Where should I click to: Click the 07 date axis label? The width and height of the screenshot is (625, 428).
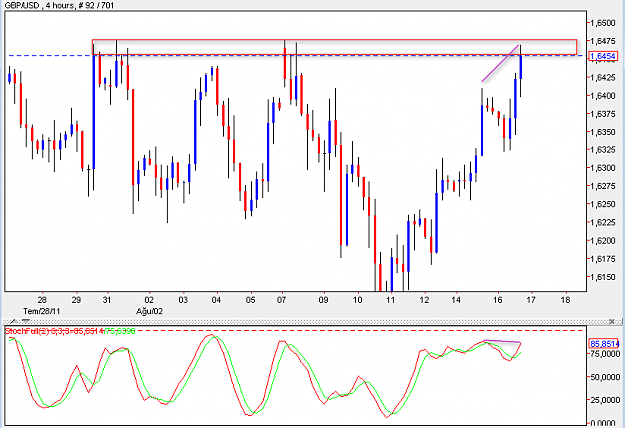pyautogui.click(x=281, y=300)
